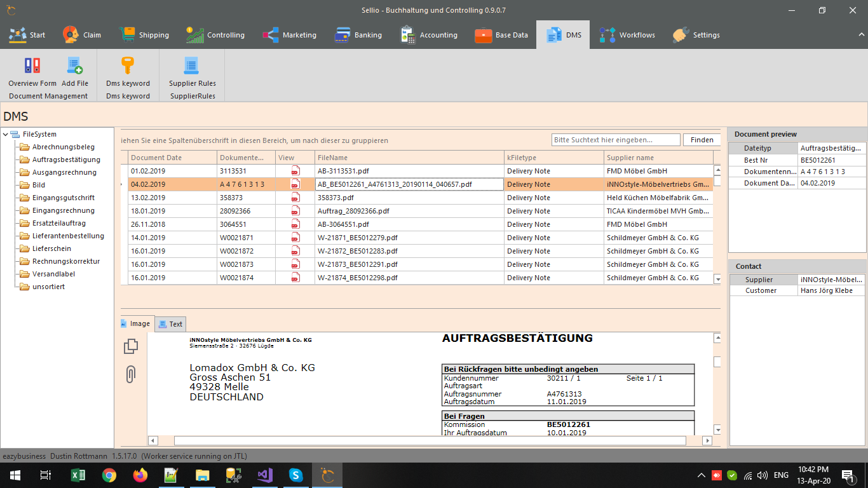The image size is (868, 488).
Task: Open PDF icon for AB-3113531.pdf row
Action: 295,171
